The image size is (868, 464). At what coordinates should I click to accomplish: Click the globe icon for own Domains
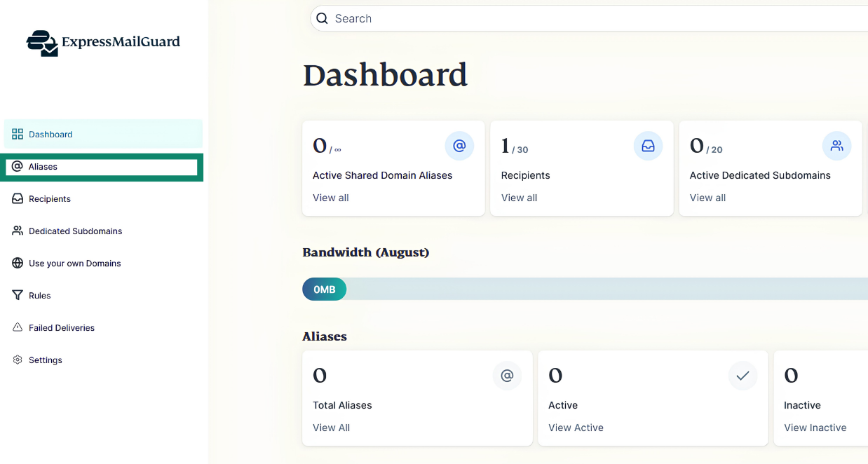click(18, 263)
